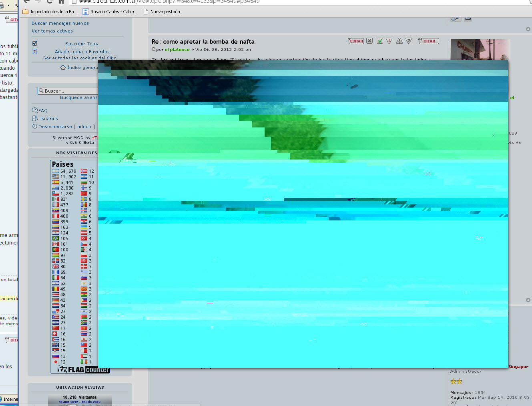The width and height of the screenshot is (532, 406).
Task: Click the private message MP icon
Action: pyautogui.click(x=456, y=18)
